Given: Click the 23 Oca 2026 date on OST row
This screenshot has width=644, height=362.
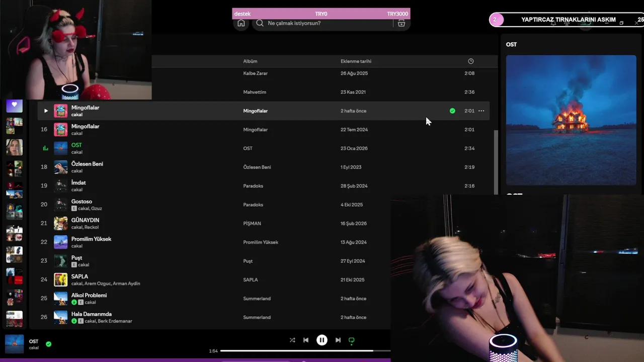Looking at the screenshot, I should (x=354, y=148).
